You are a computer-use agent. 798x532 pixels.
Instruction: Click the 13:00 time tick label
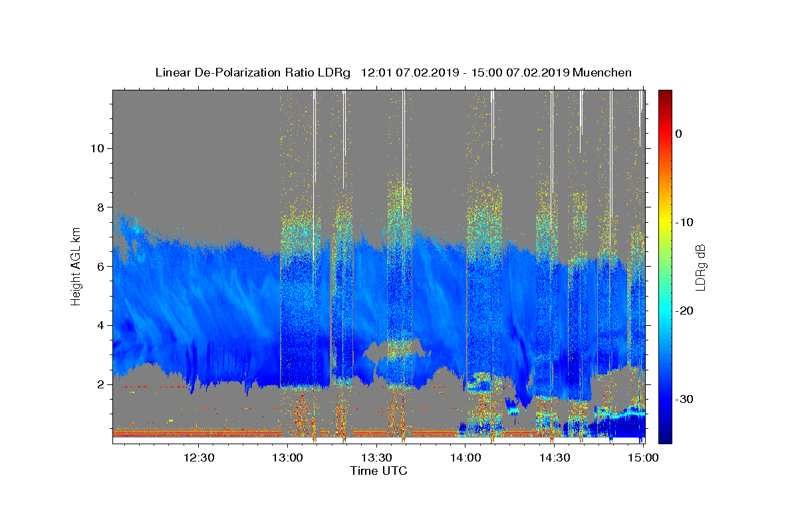[x=288, y=458]
